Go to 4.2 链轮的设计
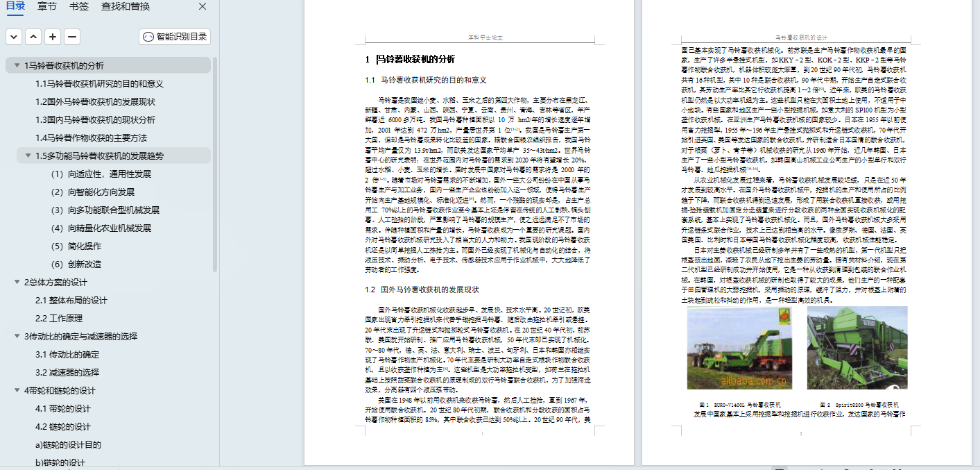The height and width of the screenshot is (470, 980). click(x=63, y=427)
